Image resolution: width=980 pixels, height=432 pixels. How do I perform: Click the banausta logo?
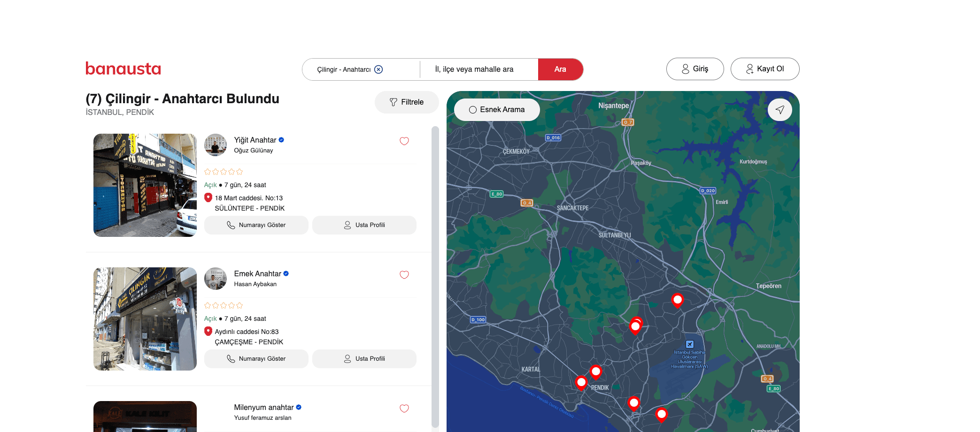pyautogui.click(x=123, y=69)
